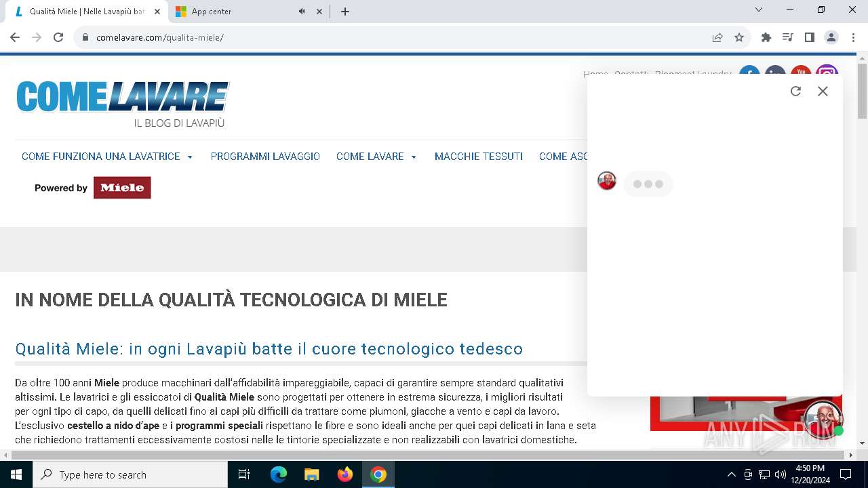Open File Explorer from taskbar
Viewport: 868px width, 488px height.
311,474
